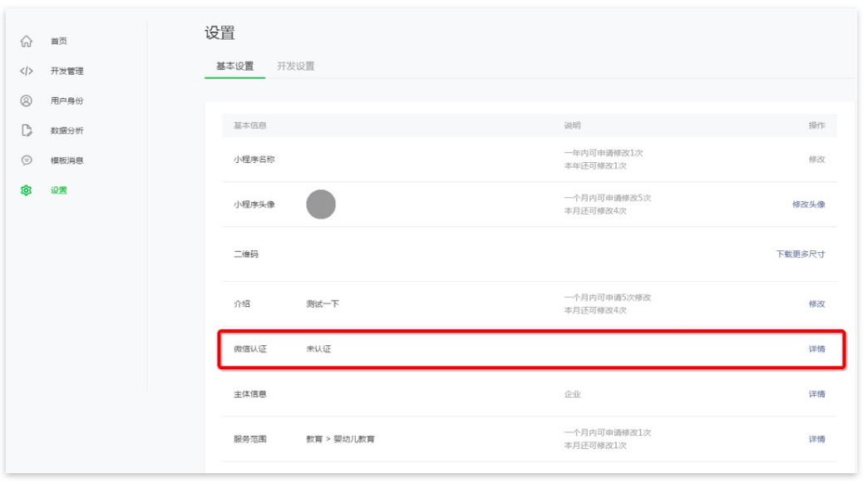The height and width of the screenshot is (484, 868).
Task: Click 下载更多尺寸 for the QR code
Action: (800, 254)
